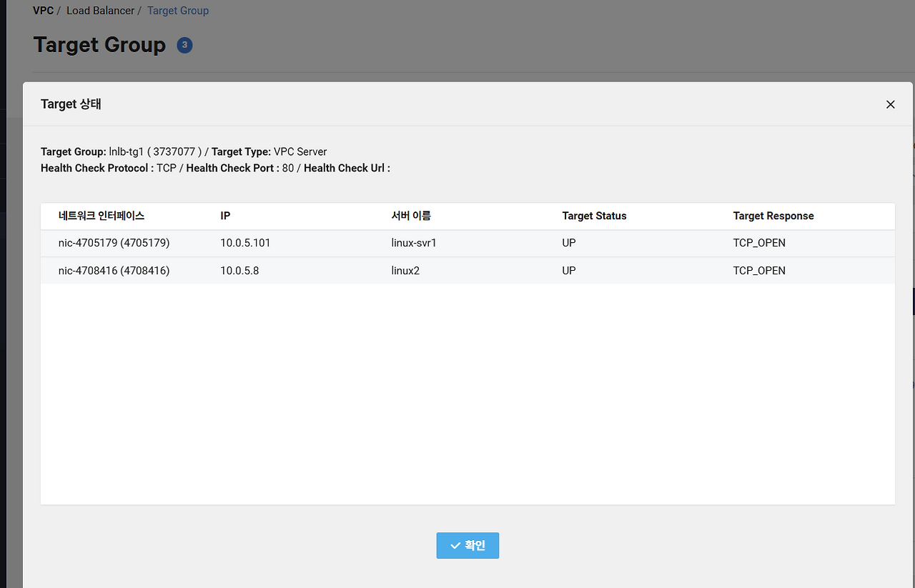Click the 네트워크 인터페이스 column header

point(102,216)
